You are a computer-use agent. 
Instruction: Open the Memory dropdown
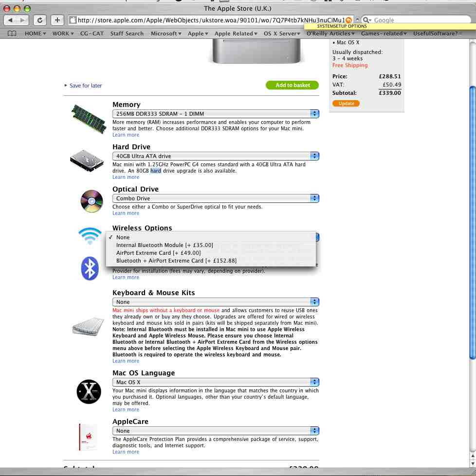coord(216,114)
